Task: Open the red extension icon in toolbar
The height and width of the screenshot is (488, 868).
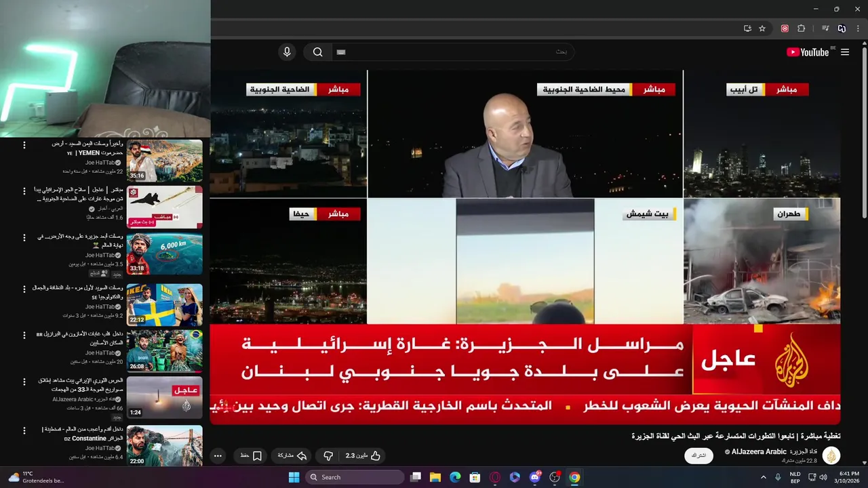Action: coord(785,28)
